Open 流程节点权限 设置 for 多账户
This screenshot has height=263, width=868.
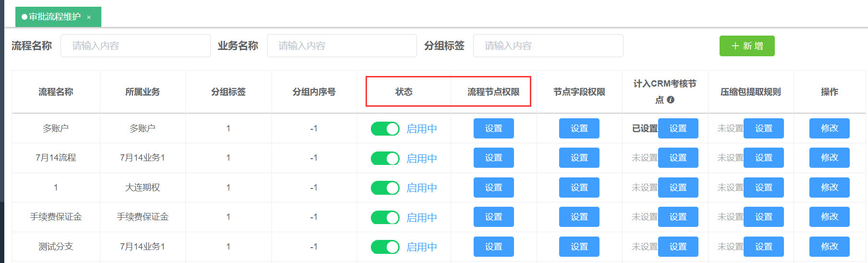pos(494,128)
